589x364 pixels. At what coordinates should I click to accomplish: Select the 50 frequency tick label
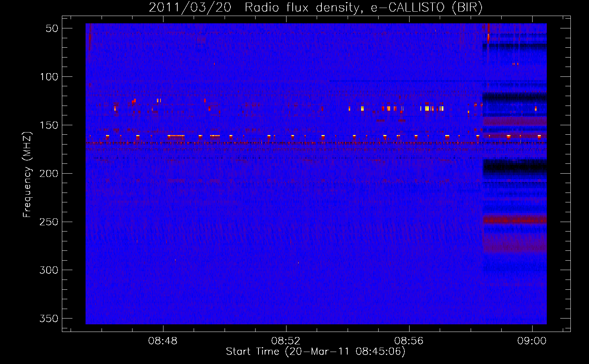[x=52, y=28]
